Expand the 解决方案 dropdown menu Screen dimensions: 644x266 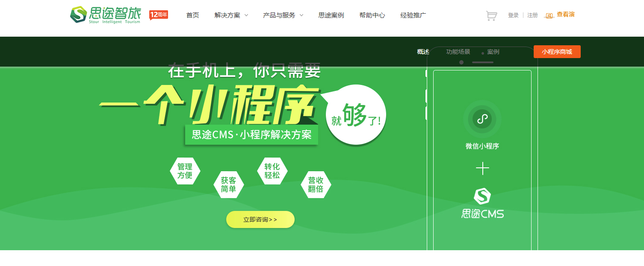[x=231, y=15]
